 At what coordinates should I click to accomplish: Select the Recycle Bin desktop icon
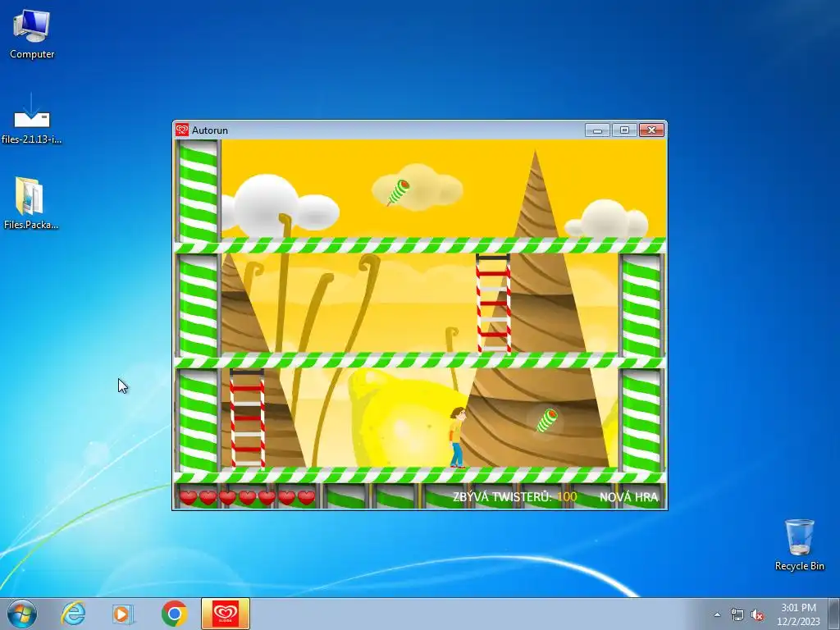tap(799, 545)
